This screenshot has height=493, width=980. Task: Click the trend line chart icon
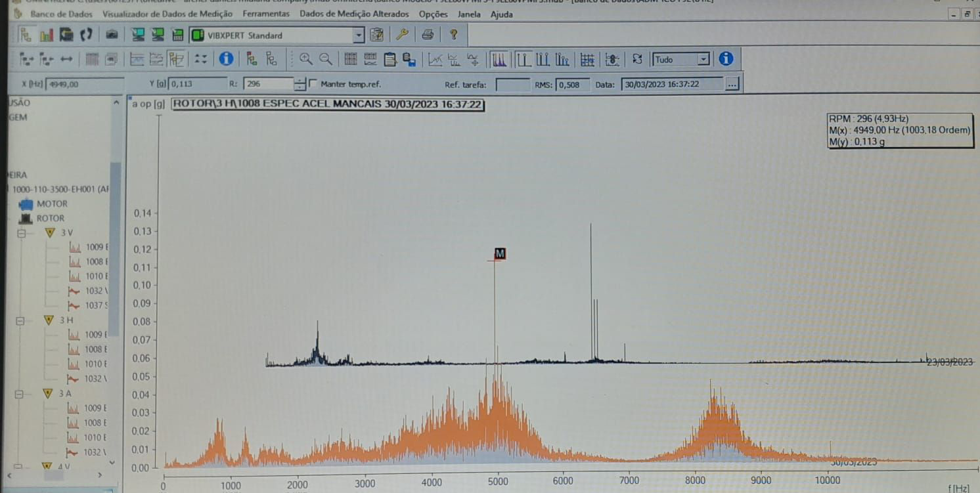click(x=435, y=59)
